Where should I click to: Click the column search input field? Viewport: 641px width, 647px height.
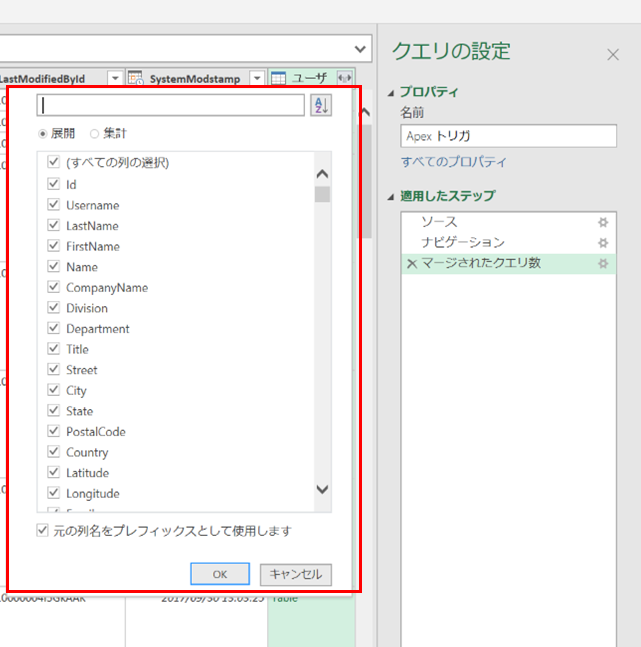coord(171,105)
